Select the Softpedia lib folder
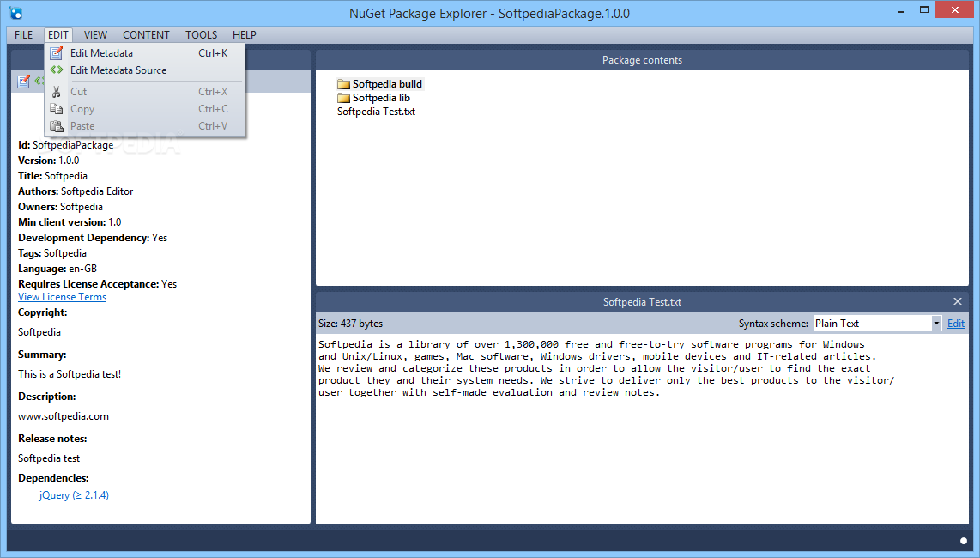Viewport: 980px width, 558px height. (374, 98)
